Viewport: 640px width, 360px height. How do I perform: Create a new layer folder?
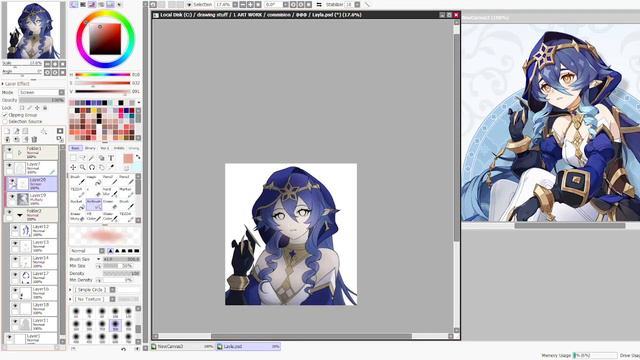[x=25, y=131]
